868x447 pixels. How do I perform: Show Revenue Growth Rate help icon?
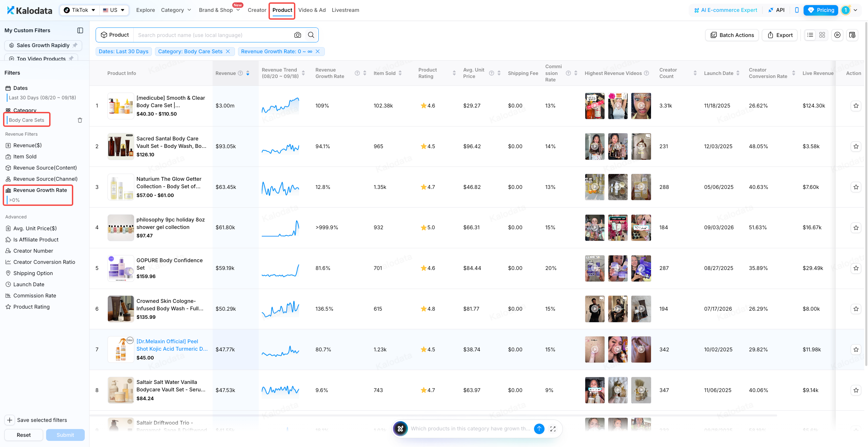coord(357,73)
